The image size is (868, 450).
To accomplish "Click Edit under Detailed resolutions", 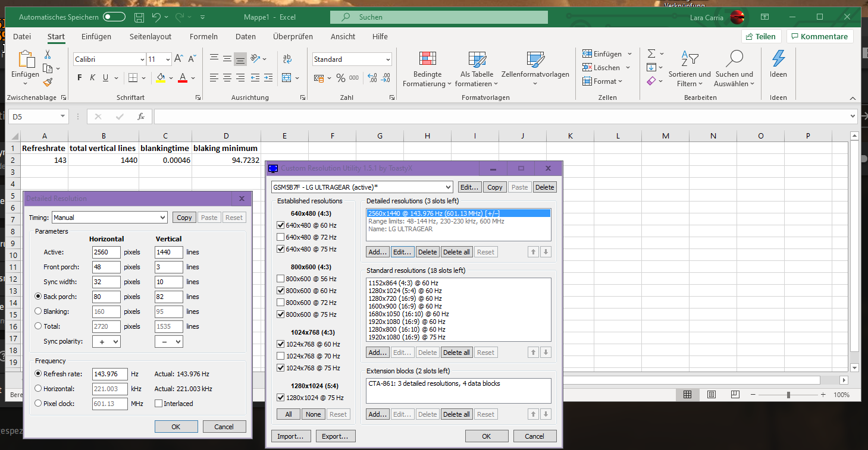I will click(x=402, y=252).
